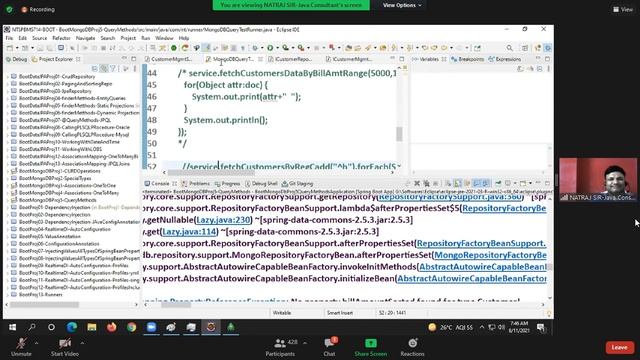
Task: Click the Relaunch red-orange toolbar icon
Action: point(185,48)
